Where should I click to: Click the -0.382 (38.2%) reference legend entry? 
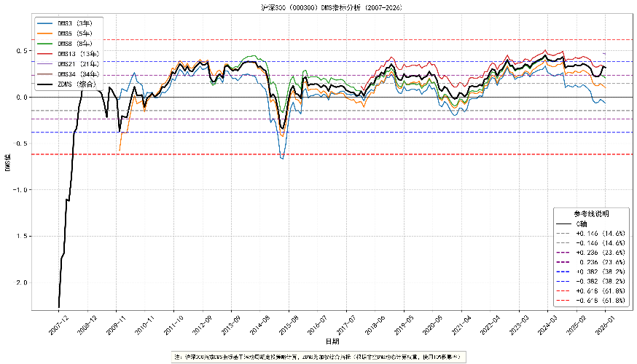pyautogui.click(x=590, y=281)
